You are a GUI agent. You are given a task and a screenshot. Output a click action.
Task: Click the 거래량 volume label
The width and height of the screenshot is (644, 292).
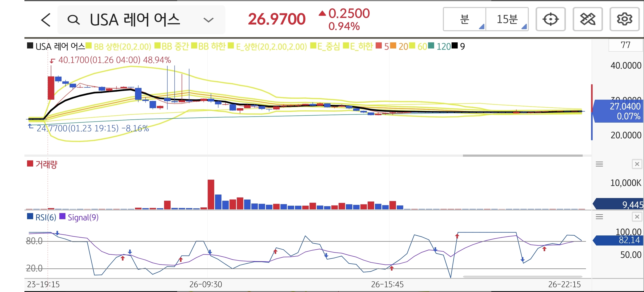coord(46,165)
